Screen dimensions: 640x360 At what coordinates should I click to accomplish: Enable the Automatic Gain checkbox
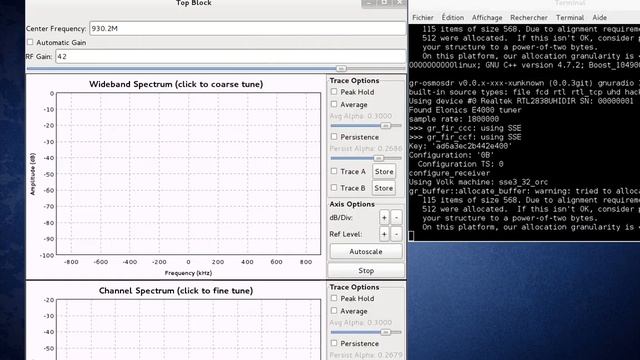point(30,42)
